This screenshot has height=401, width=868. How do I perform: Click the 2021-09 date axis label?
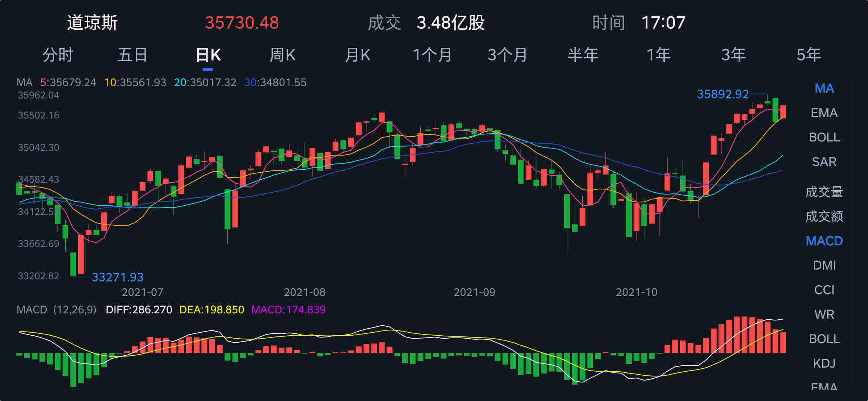click(x=474, y=292)
